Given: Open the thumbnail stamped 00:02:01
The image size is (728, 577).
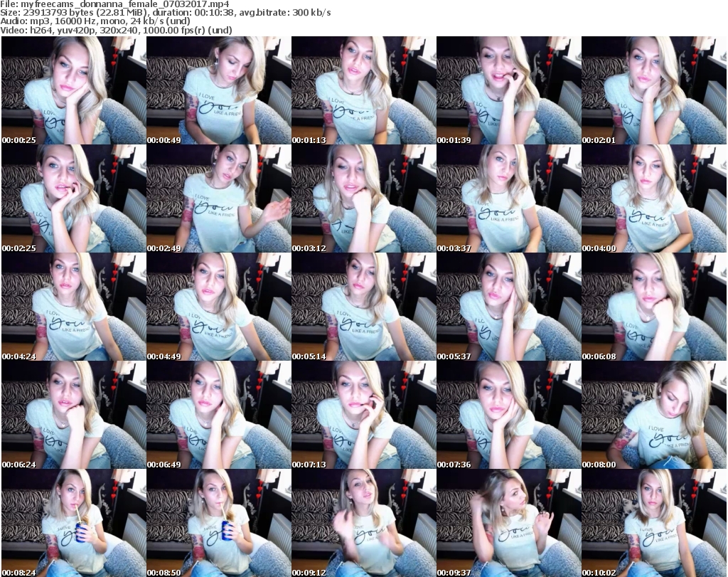Looking at the screenshot, I should (654, 90).
